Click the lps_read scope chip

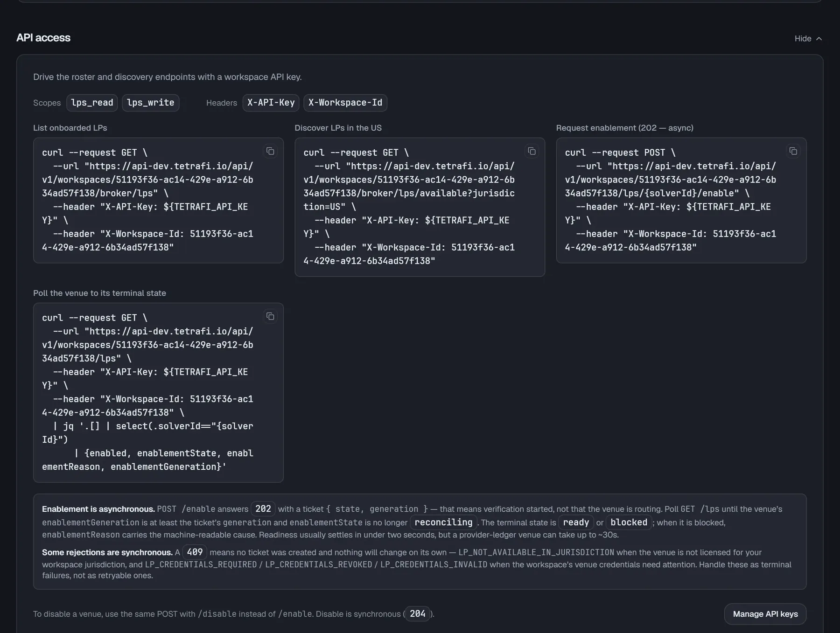(x=92, y=103)
